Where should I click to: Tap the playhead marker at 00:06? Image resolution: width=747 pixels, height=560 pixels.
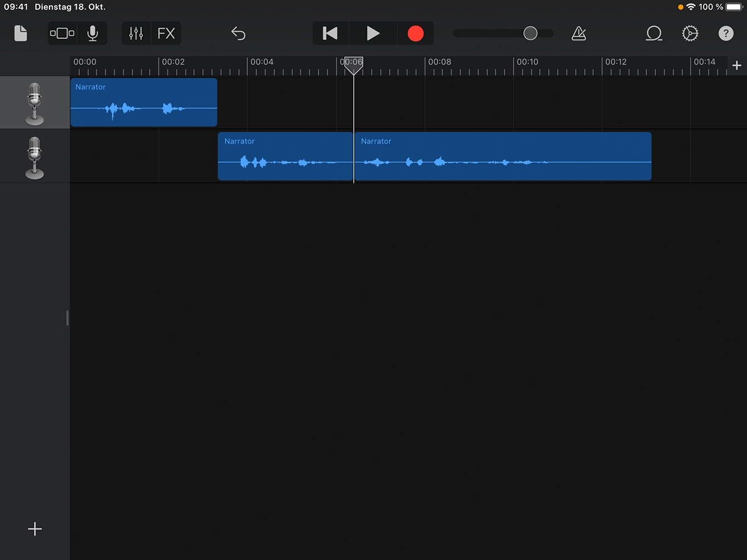[353, 64]
